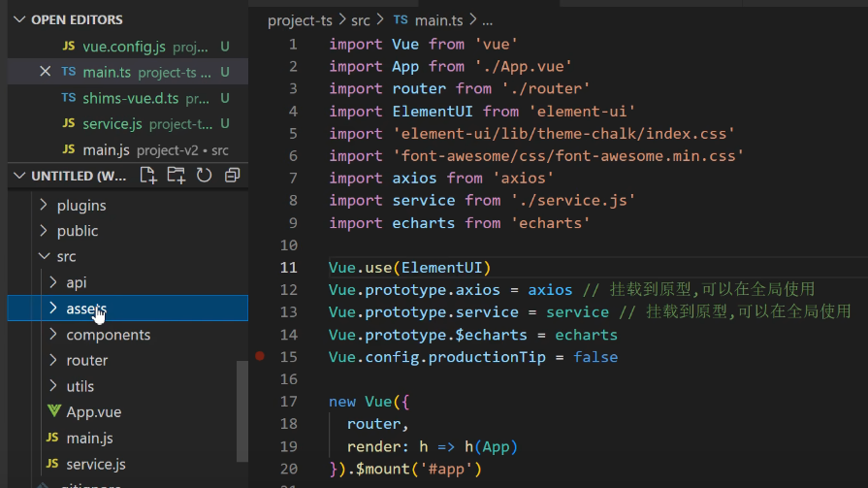This screenshot has width=868, height=488.
Task: Expand the router folder
Action: 53,360
